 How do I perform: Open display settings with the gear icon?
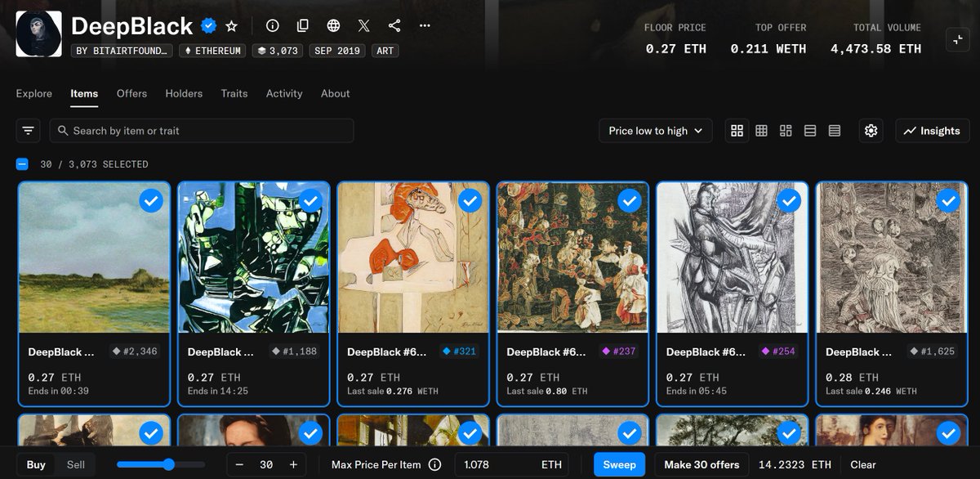871,131
